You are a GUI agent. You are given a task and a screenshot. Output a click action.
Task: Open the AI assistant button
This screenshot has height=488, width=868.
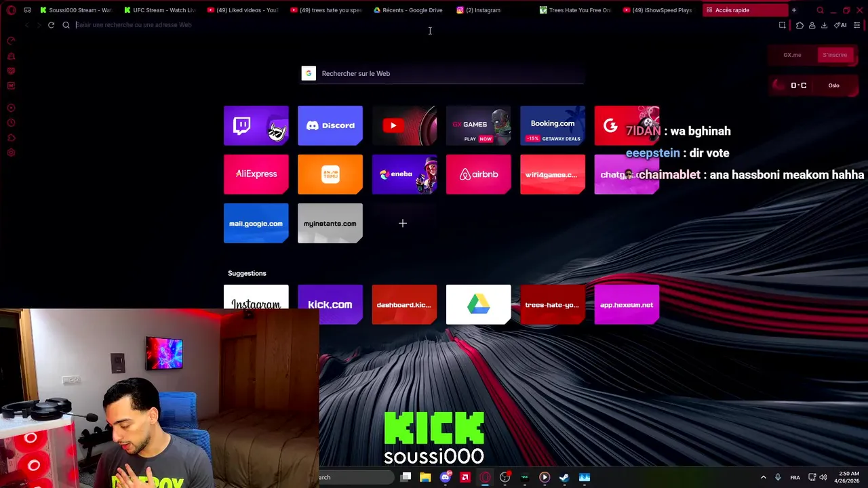[x=840, y=25]
